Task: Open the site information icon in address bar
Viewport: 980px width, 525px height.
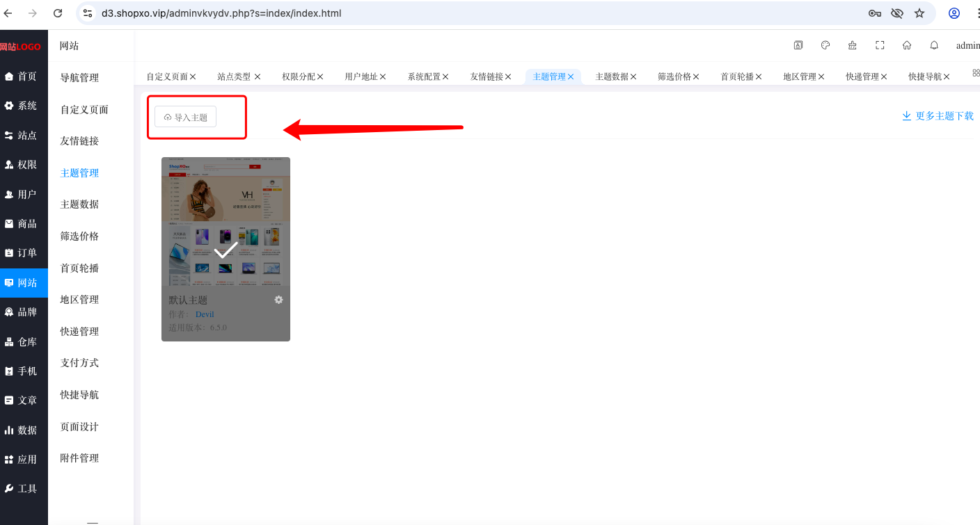Action: click(x=88, y=13)
